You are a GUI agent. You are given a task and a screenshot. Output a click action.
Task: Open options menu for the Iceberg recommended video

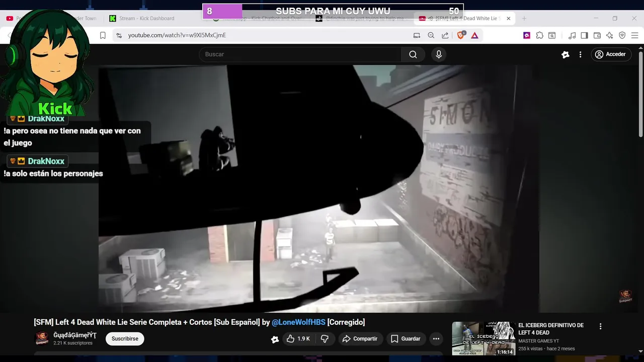point(600,326)
